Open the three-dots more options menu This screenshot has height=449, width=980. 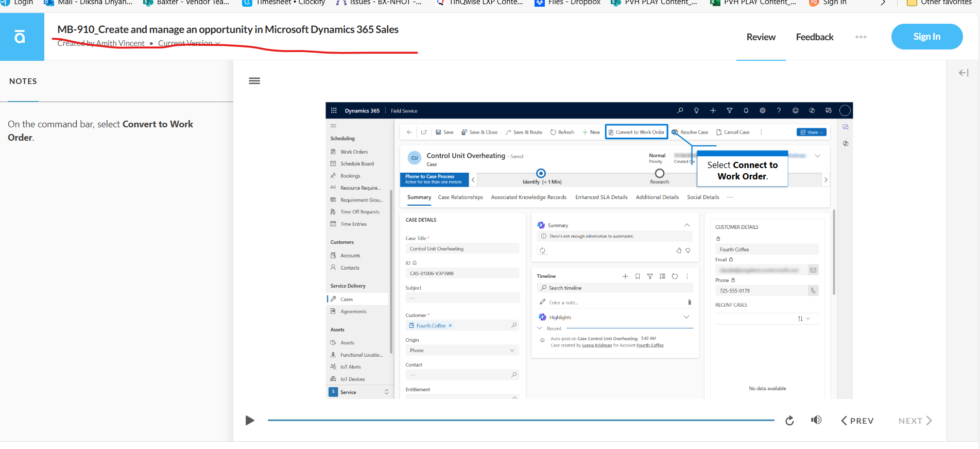tap(861, 37)
